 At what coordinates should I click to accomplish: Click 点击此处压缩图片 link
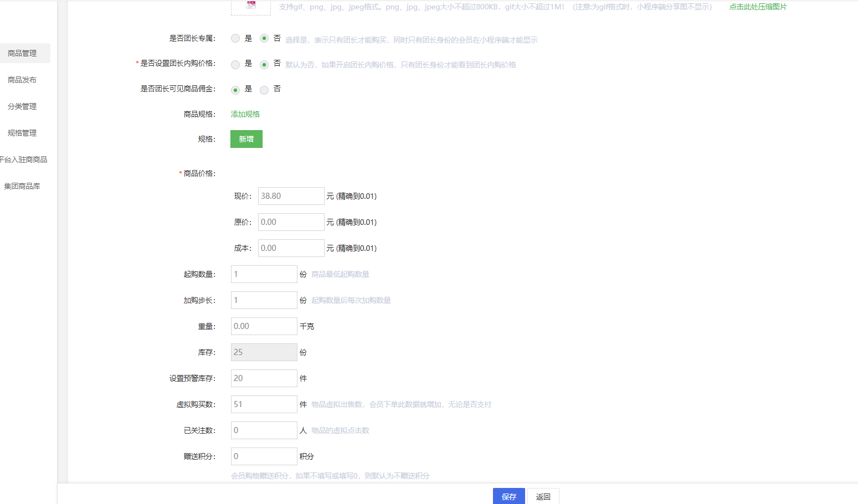point(758,7)
